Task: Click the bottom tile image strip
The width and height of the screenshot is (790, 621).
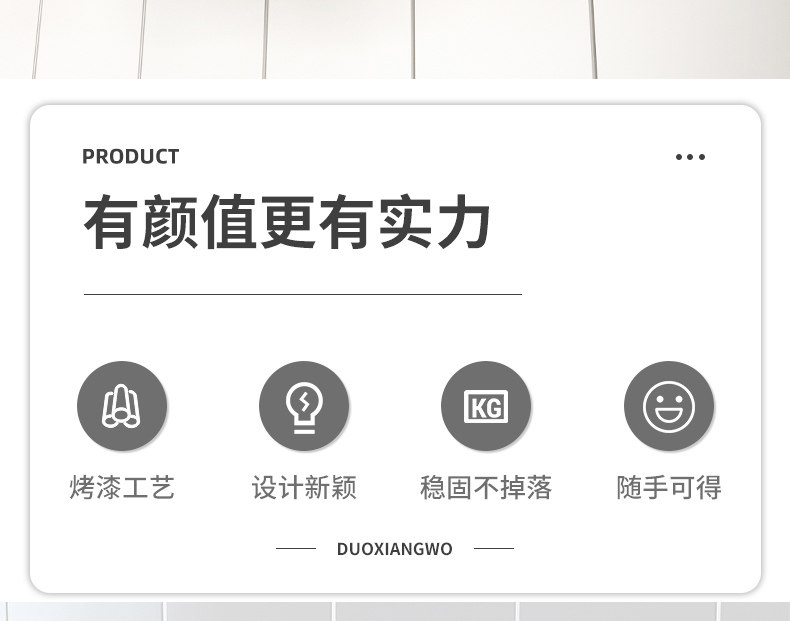Action: (395, 611)
